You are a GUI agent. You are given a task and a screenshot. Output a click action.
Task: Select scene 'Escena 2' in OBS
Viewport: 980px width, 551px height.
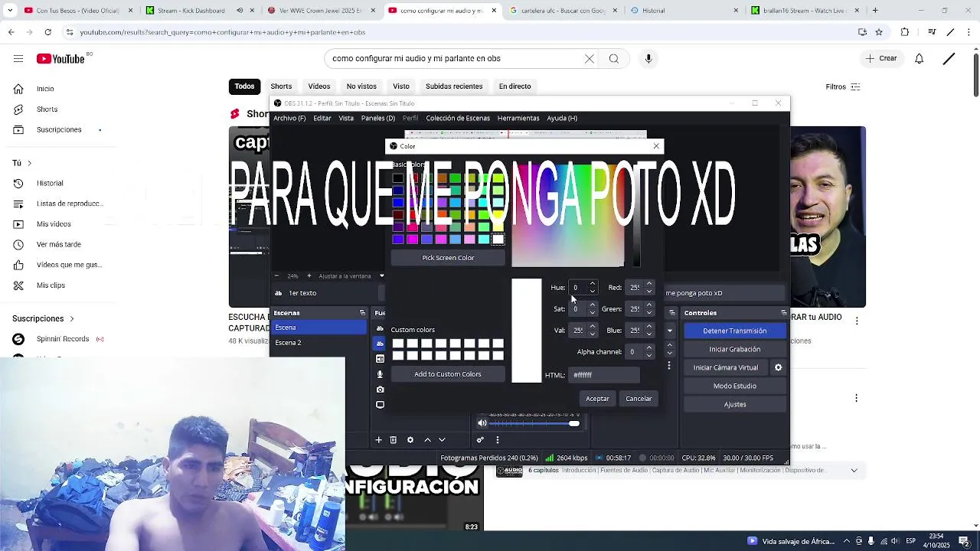(x=320, y=343)
